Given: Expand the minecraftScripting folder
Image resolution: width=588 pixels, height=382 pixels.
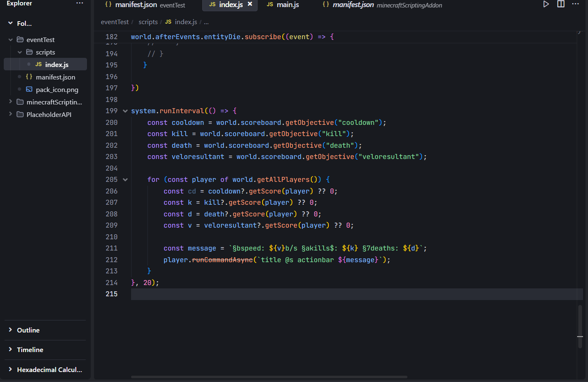Looking at the screenshot, I should coord(10,102).
